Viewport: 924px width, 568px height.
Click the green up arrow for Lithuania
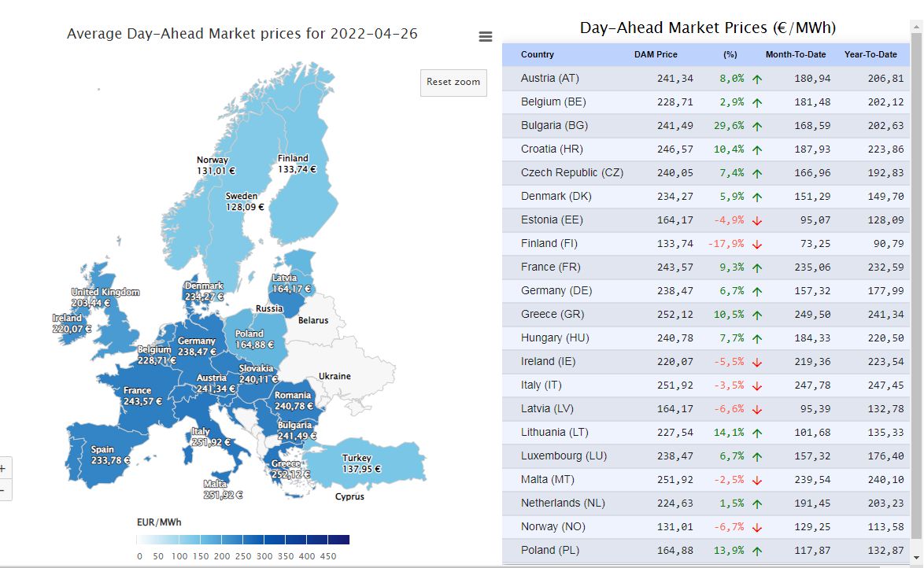point(757,433)
